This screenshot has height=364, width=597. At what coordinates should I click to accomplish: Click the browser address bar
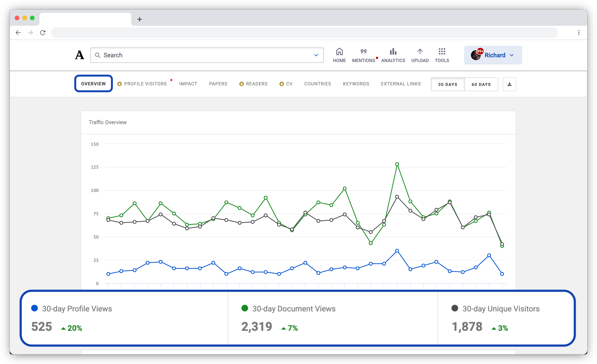tap(304, 32)
